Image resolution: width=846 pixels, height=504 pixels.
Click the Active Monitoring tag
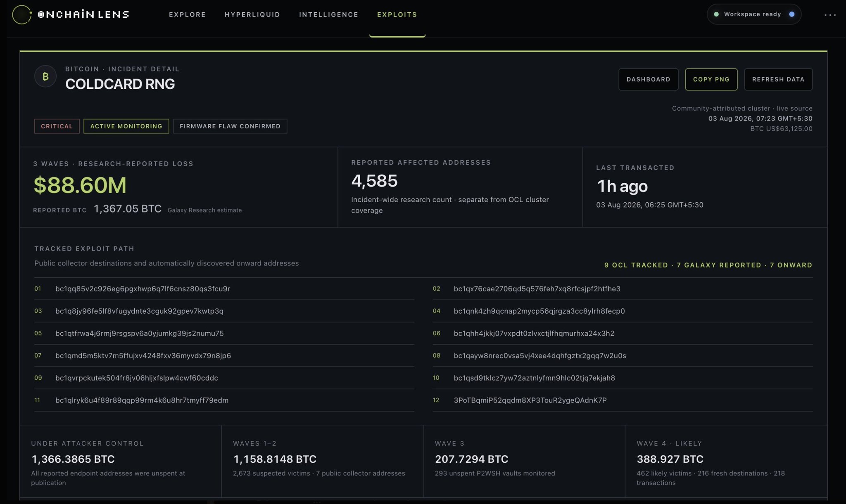(x=126, y=126)
